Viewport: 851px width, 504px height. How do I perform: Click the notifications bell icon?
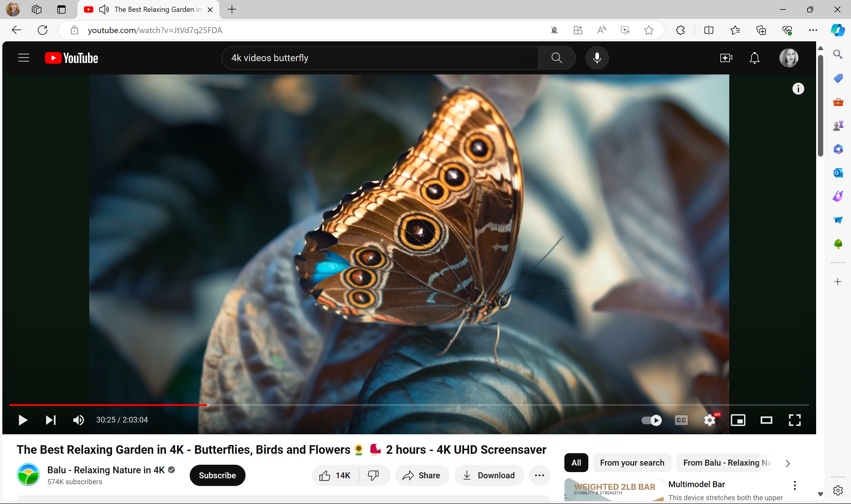[x=755, y=58]
